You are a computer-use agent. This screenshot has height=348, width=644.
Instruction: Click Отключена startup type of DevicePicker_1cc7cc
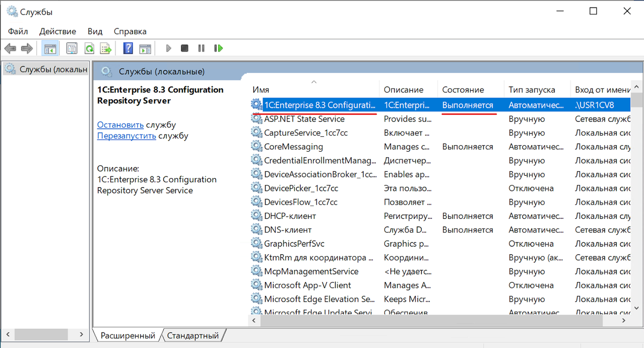pos(531,188)
